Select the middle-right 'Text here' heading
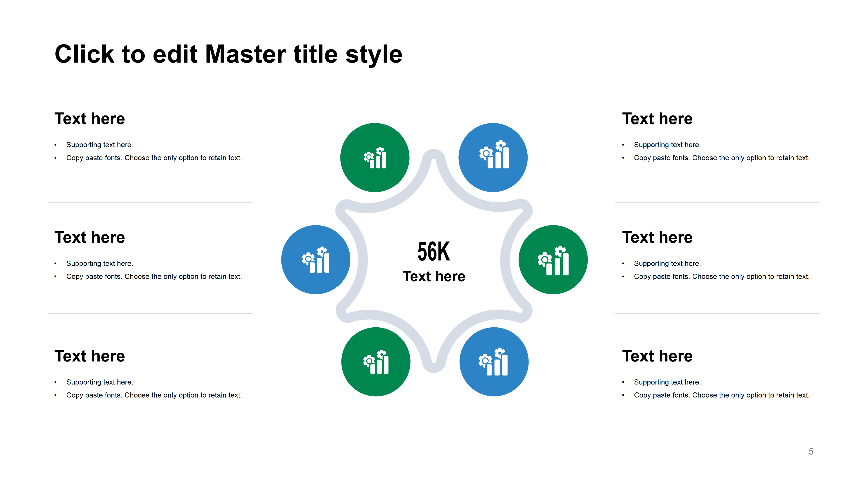The image size is (868, 488). (x=657, y=237)
